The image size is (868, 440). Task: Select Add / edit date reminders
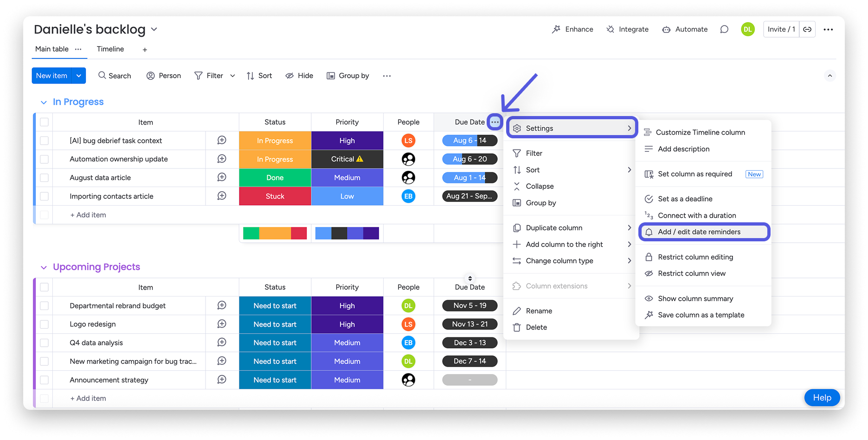(699, 232)
